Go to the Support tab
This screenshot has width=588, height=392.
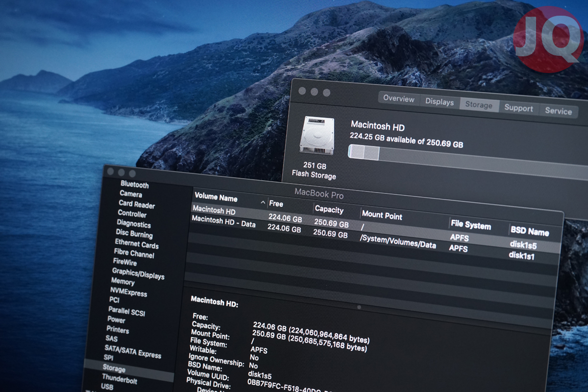point(518,108)
